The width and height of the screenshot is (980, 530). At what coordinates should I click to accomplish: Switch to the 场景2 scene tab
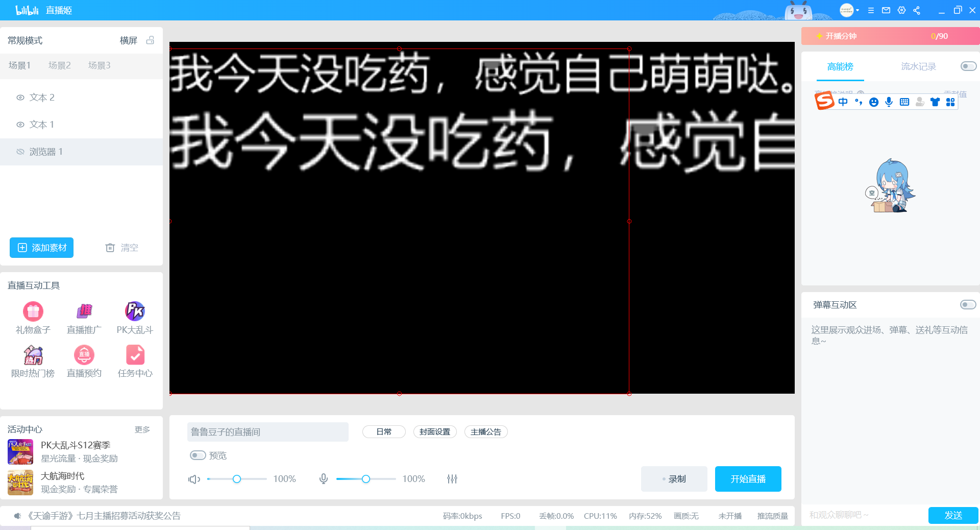point(60,65)
